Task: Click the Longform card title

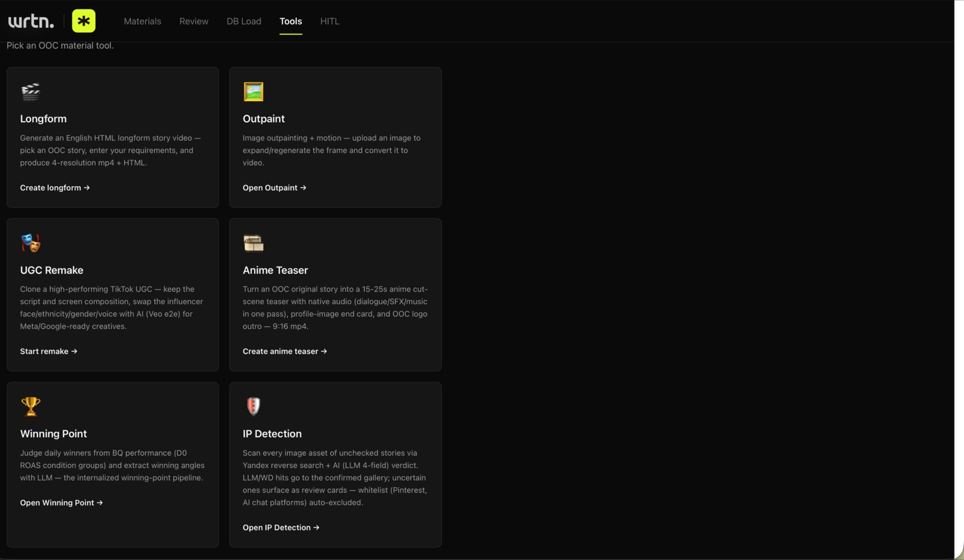Action: [x=43, y=119]
